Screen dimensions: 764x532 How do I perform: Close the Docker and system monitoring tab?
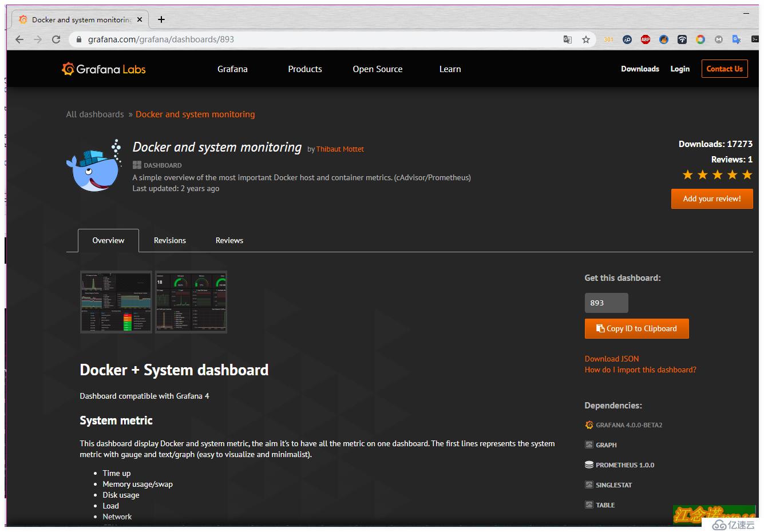coord(140,19)
